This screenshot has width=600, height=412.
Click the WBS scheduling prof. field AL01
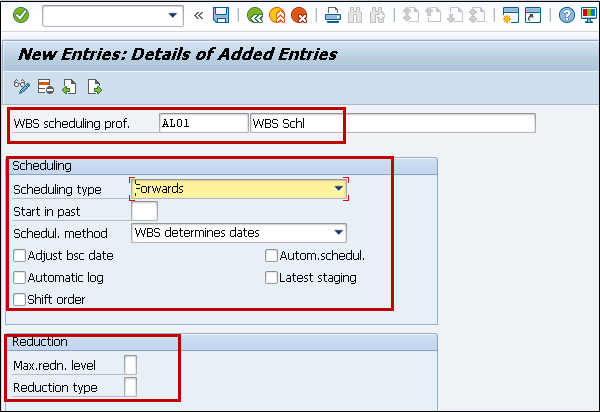pyautogui.click(x=204, y=123)
